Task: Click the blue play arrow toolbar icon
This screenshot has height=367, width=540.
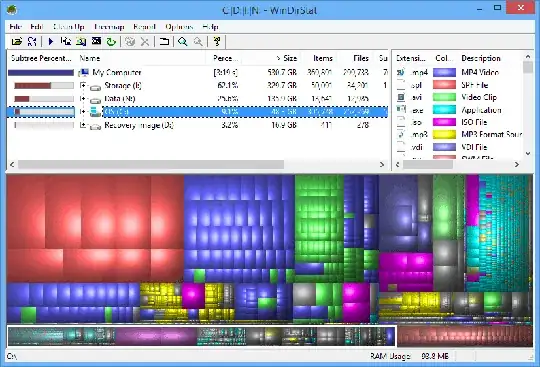Action: pos(51,42)
